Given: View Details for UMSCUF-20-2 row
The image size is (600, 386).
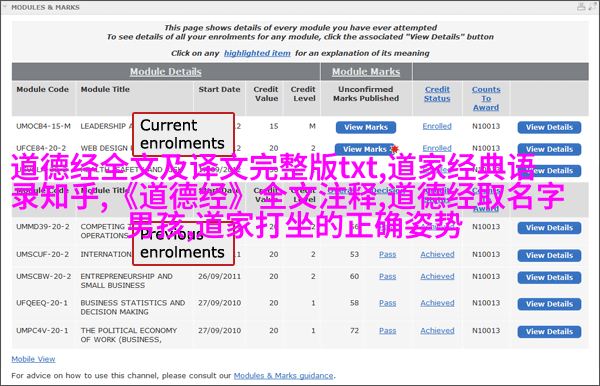Looking at the screenshot, I should pos(549,256).
